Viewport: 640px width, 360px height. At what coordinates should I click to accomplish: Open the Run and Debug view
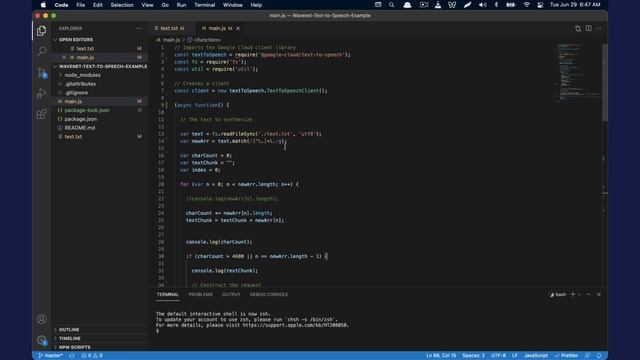[41, 93]
